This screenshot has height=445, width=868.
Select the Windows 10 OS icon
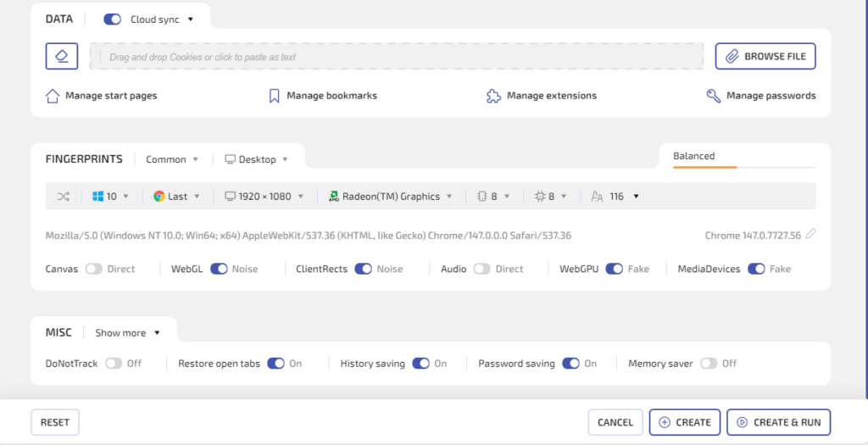pos(98,197)
